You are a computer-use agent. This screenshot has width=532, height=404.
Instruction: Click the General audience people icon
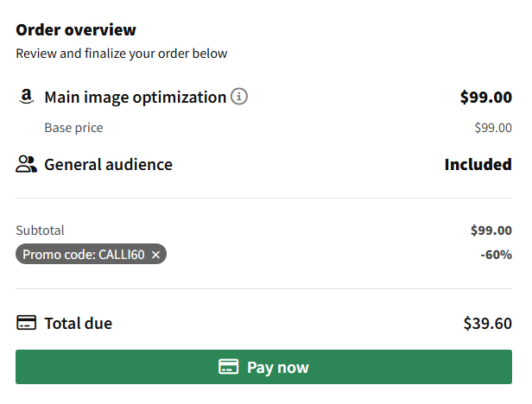pyautogui.click(x=26, y=164)
